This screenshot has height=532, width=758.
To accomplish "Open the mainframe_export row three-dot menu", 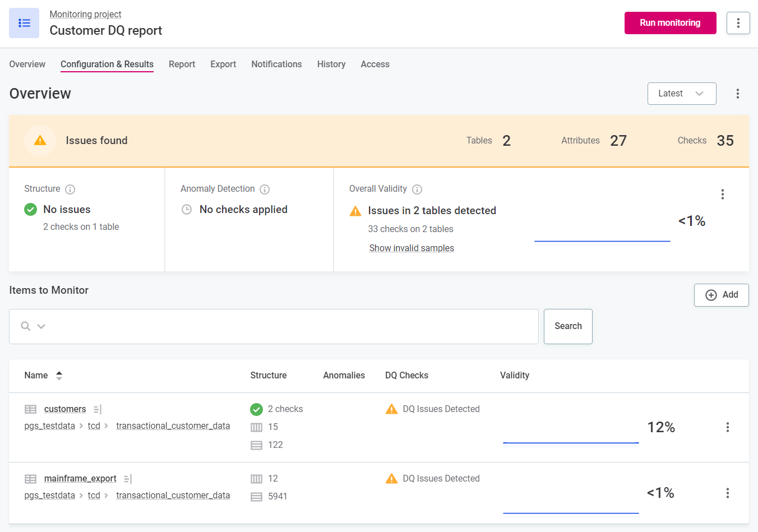I will click(727, 493).
